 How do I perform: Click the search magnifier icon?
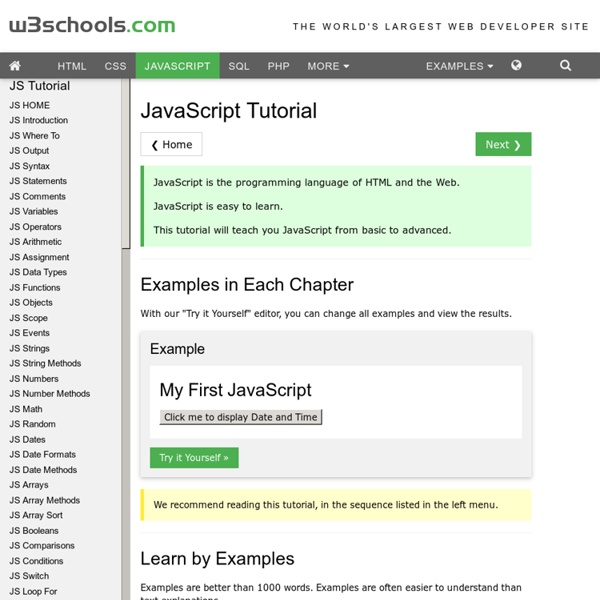(x=566, y=66)
